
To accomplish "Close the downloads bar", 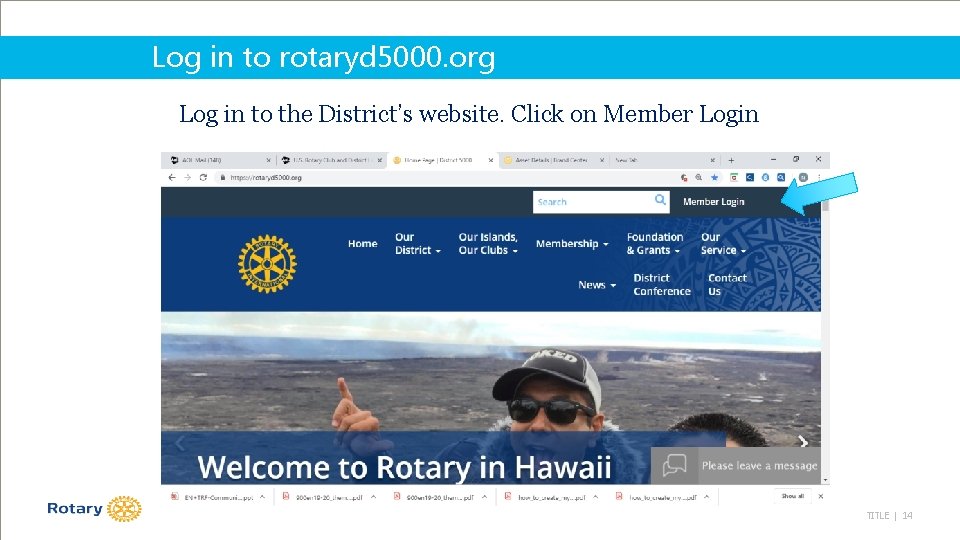I will click(x=820, y=496).
